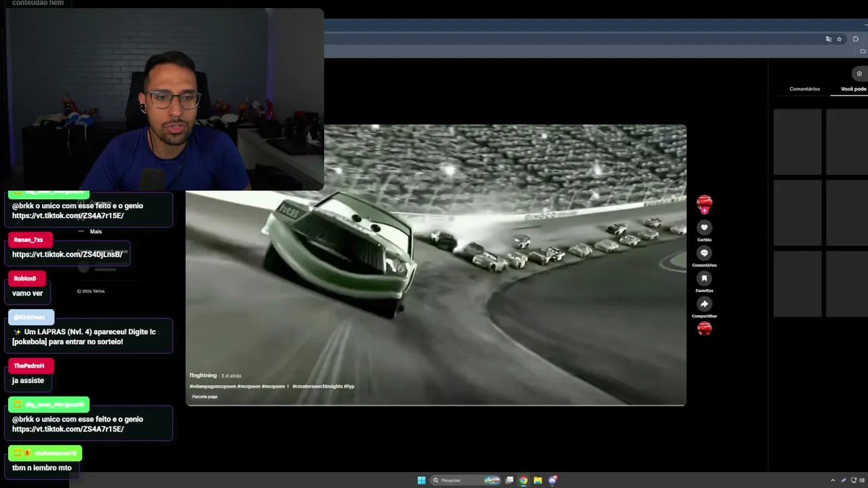Open the #fyp hashtag link
868x488 pixels.
coord(349,386)
